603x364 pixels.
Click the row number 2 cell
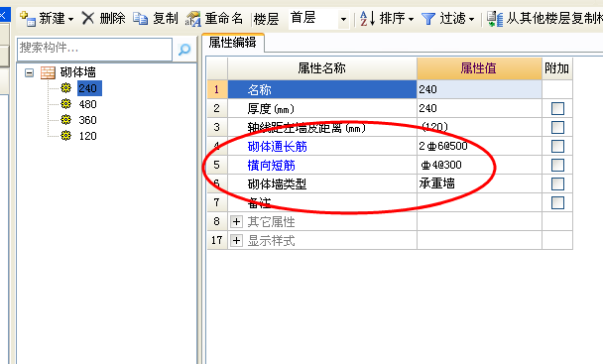(217, 108)
